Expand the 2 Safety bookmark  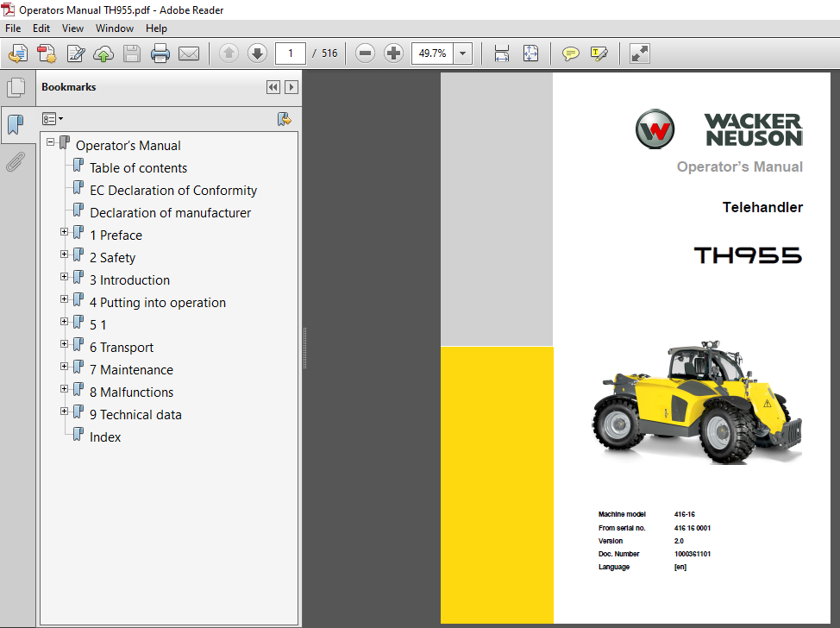pos(65,254)
